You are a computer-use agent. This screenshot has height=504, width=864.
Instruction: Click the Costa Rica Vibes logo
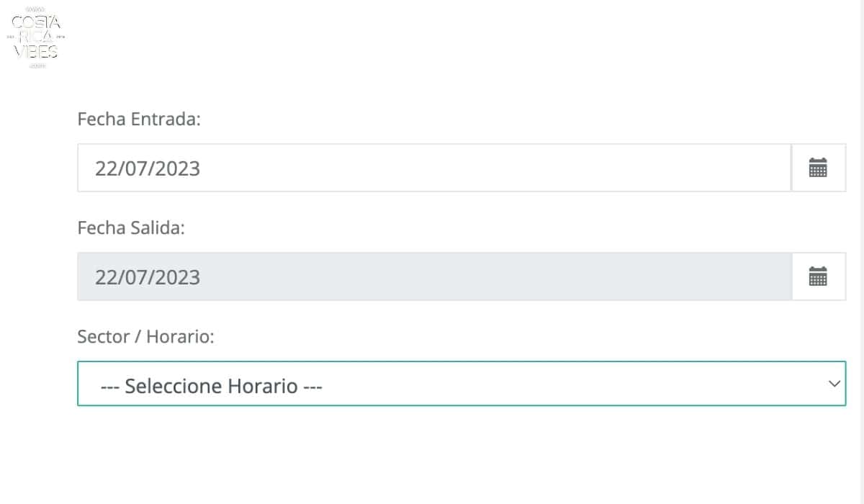36,37
